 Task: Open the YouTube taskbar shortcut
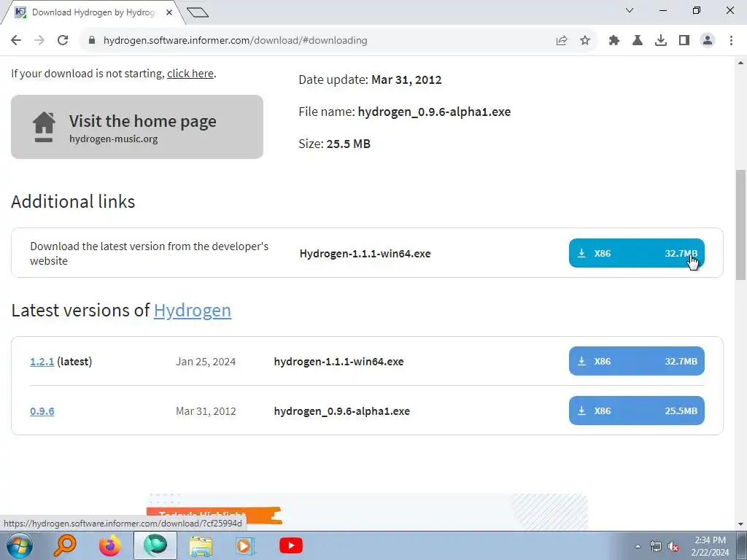[x=291, y=545]
